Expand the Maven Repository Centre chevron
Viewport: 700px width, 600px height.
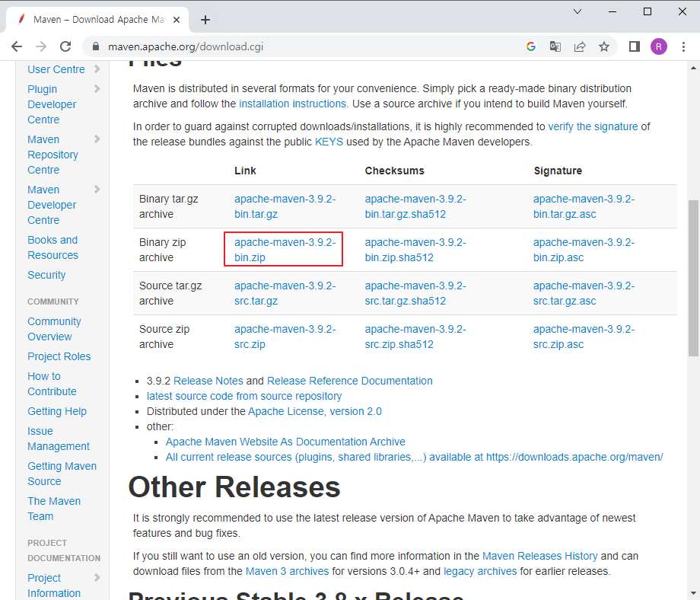pyautogui.click(x=97, y=139)
